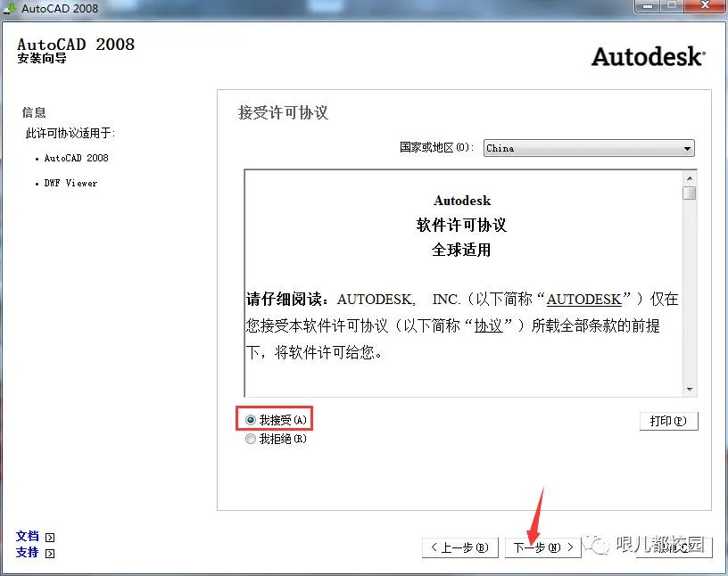Close the AutoCAD 2008 installer window
Viewport: 728px width, 576px height.
[x=704, y=5]
